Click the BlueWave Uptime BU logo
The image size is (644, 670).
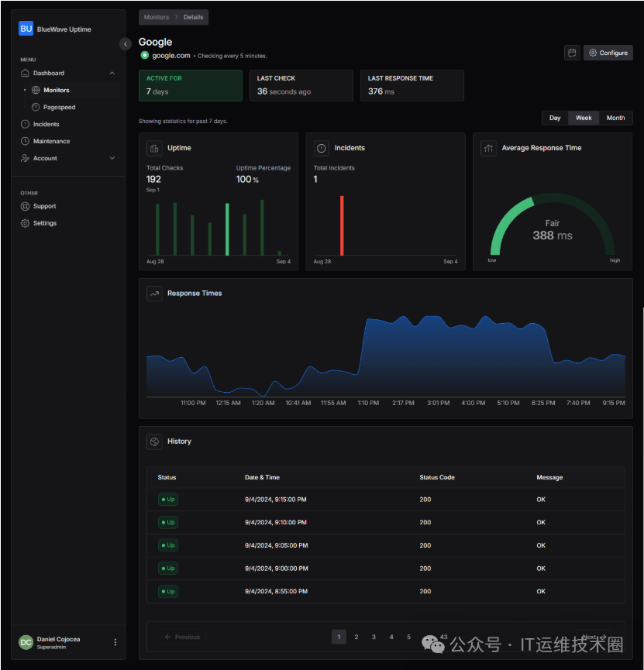(x=26, y=29)
